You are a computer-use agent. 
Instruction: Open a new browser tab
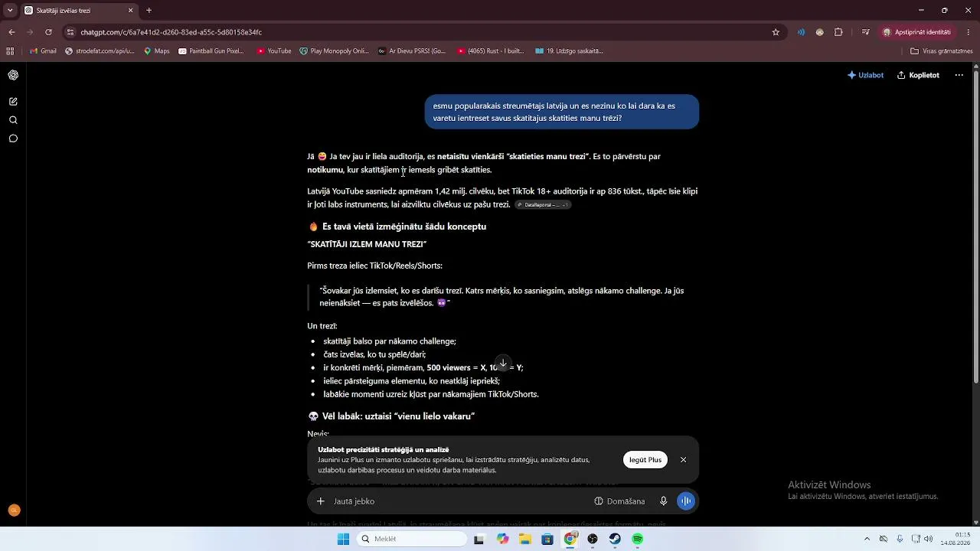[x=149, y=11]
